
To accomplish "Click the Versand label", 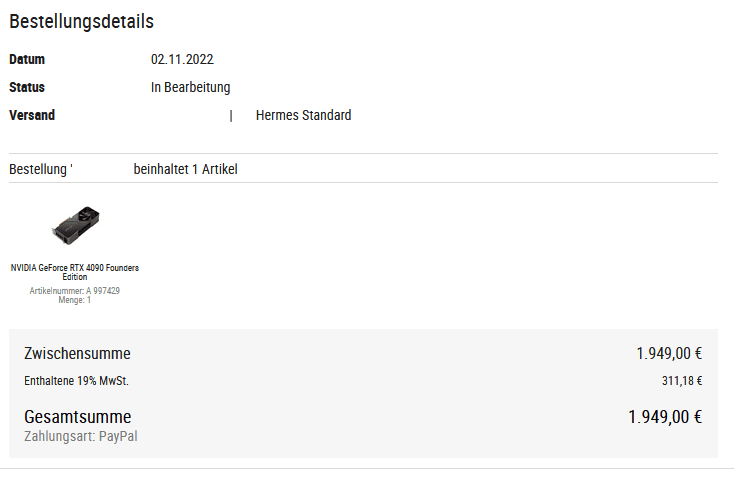I will coord(32,115).
